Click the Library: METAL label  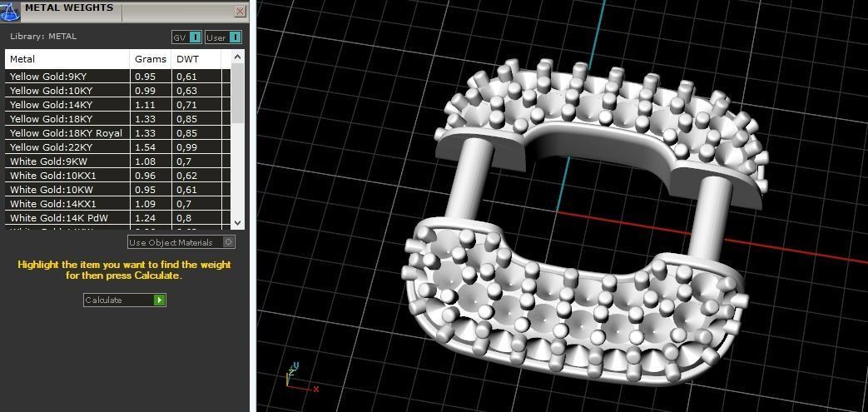click(43, 37)
